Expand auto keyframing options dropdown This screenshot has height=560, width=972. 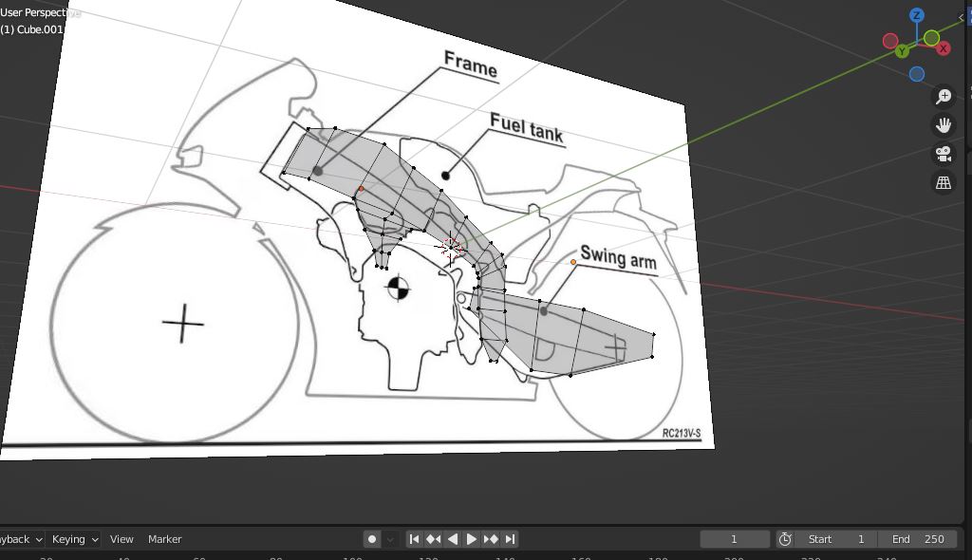[x=390, y=539]
